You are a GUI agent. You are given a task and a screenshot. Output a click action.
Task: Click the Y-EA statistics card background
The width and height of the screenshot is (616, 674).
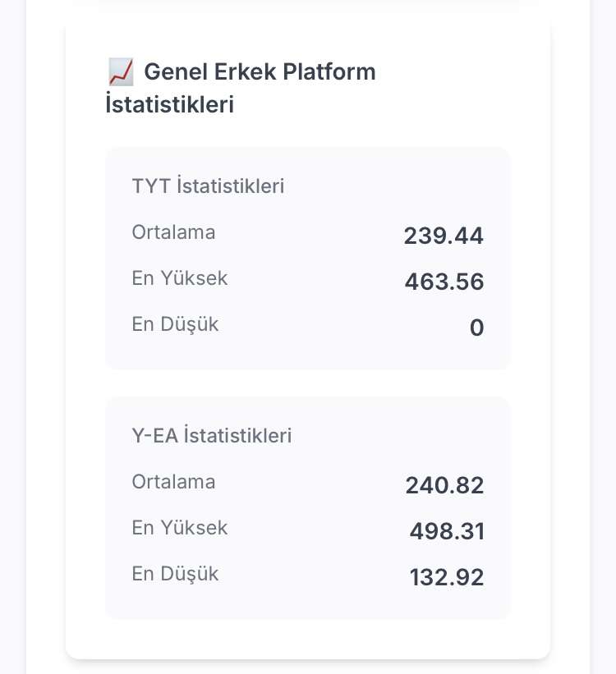[x=307, y=507]
